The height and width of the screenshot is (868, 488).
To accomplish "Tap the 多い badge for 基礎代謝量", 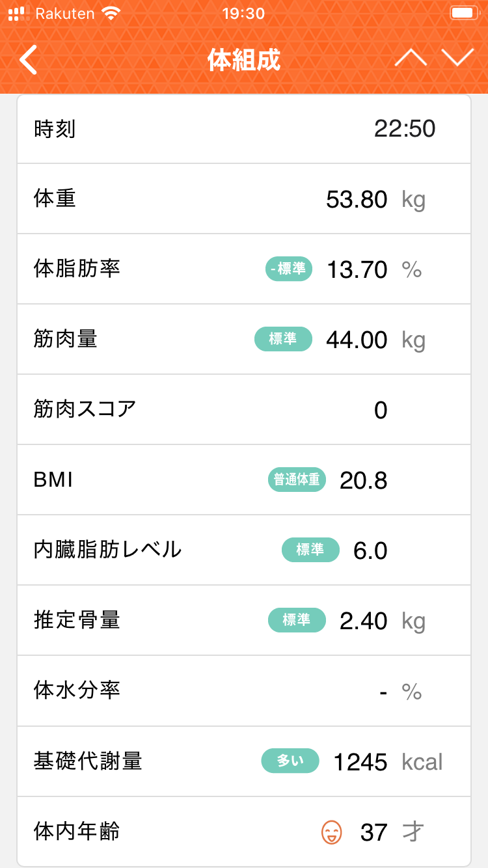I will click(x=290, y=761).
